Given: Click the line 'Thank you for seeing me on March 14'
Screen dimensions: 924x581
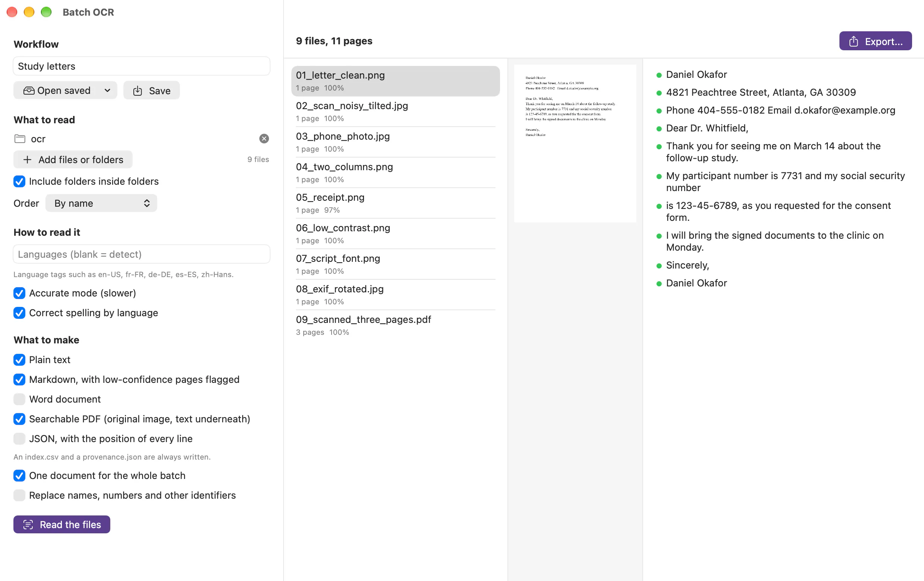Looking at the screenshot, I should pos(773,152).
